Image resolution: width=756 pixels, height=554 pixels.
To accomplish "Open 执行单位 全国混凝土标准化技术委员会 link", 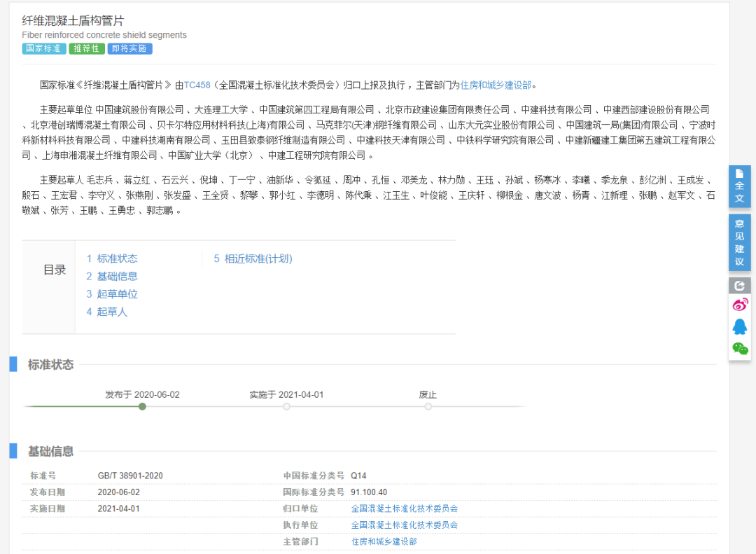I will pyautogui.click(x=405, y=525).
